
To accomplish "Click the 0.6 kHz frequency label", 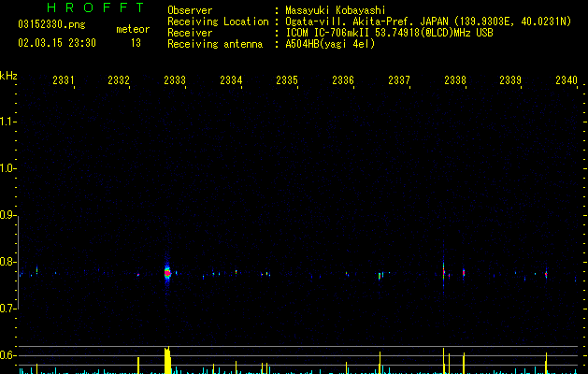I will point(7,355).
